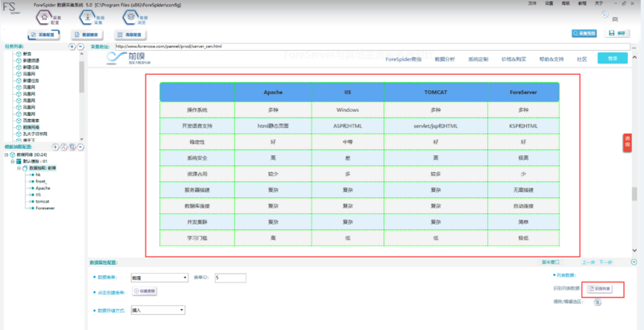The image size is (644, 330).
Task: Open 社区 nav item on web page
Action: (581, 59)
